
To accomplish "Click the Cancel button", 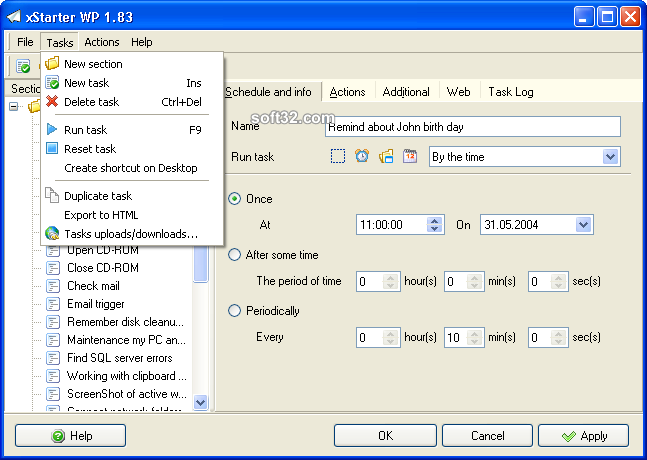I will [x=487, y=436].
